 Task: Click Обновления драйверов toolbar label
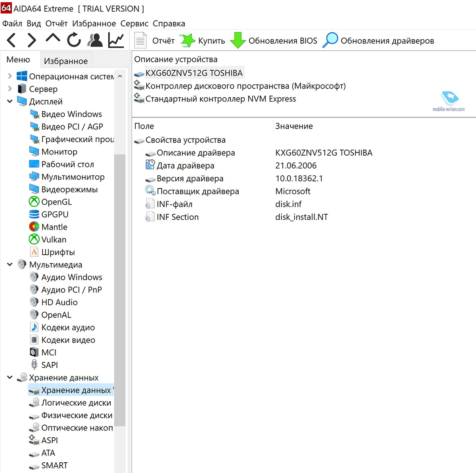387,41
